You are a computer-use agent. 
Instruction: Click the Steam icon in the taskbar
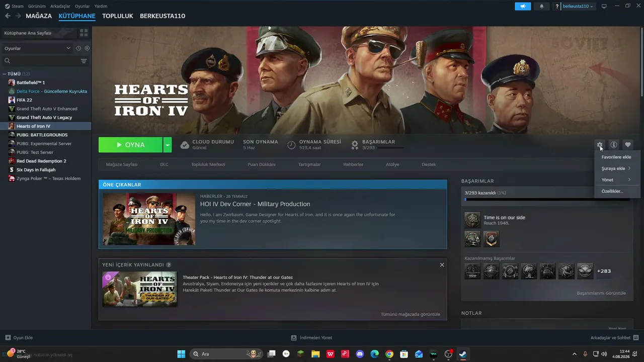click(x=462, y=354)
